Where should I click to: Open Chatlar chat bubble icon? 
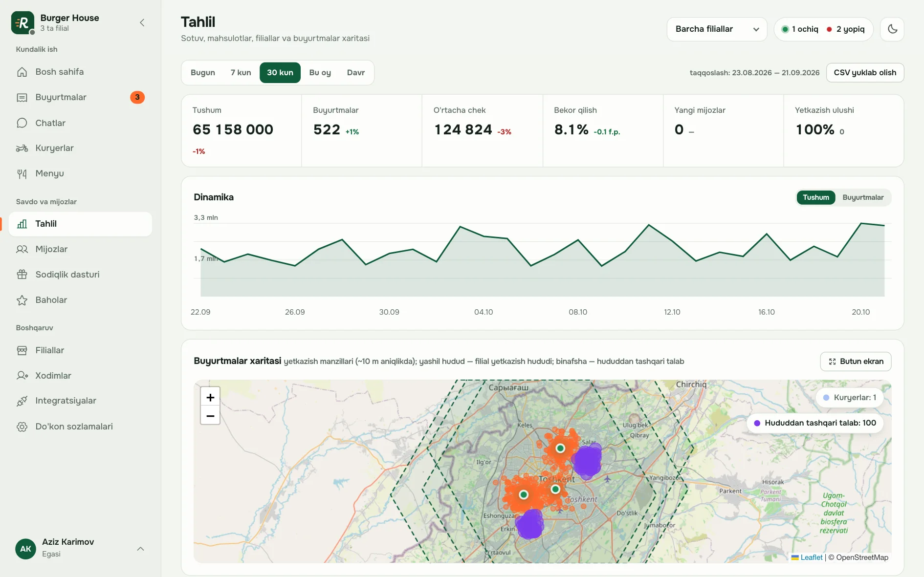[22, 123]
